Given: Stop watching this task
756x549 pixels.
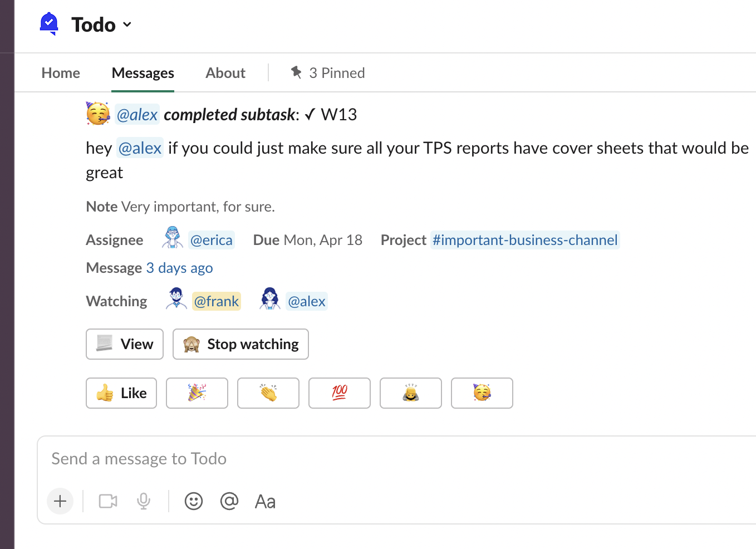Looking at the screenshot, I should [x=240, y=344].
